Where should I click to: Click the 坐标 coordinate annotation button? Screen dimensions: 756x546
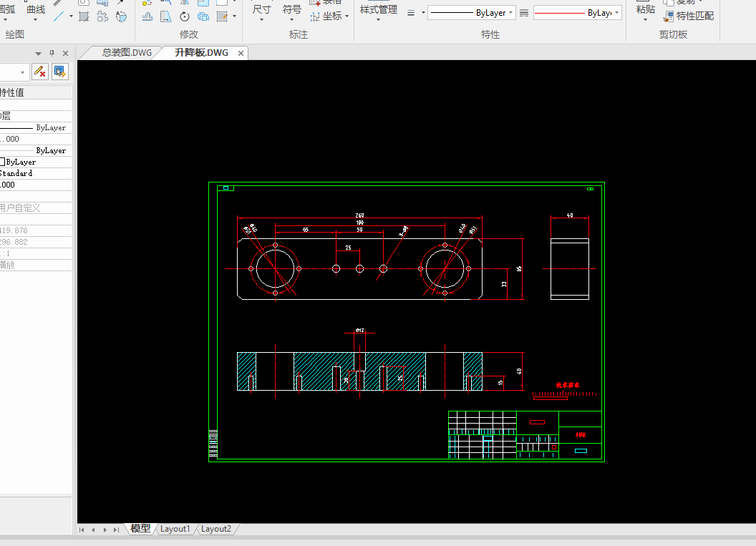tap(326, 16)
